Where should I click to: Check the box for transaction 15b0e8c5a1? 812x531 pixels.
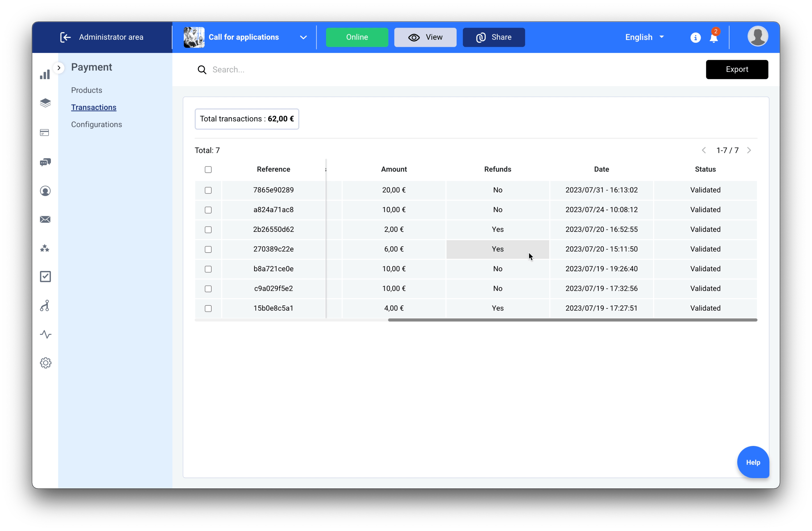208,308
